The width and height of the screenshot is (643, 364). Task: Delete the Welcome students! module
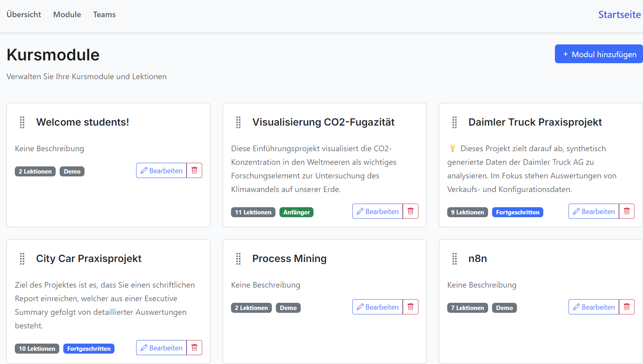pyautogui.click(x=194, y=170)
